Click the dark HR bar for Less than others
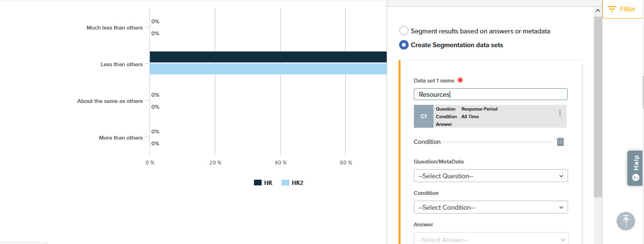644x244 pixels. point(267,57)
